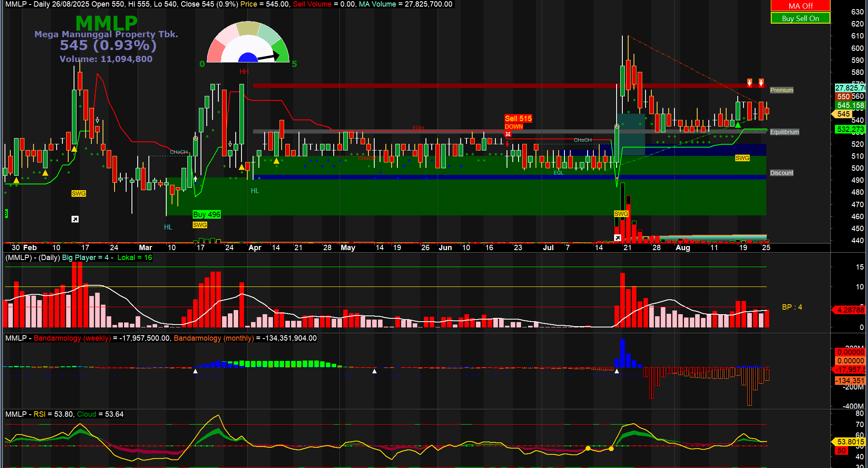Click the HL label near April
This screenshot has width=868, height=468.
tap(255, 191)
